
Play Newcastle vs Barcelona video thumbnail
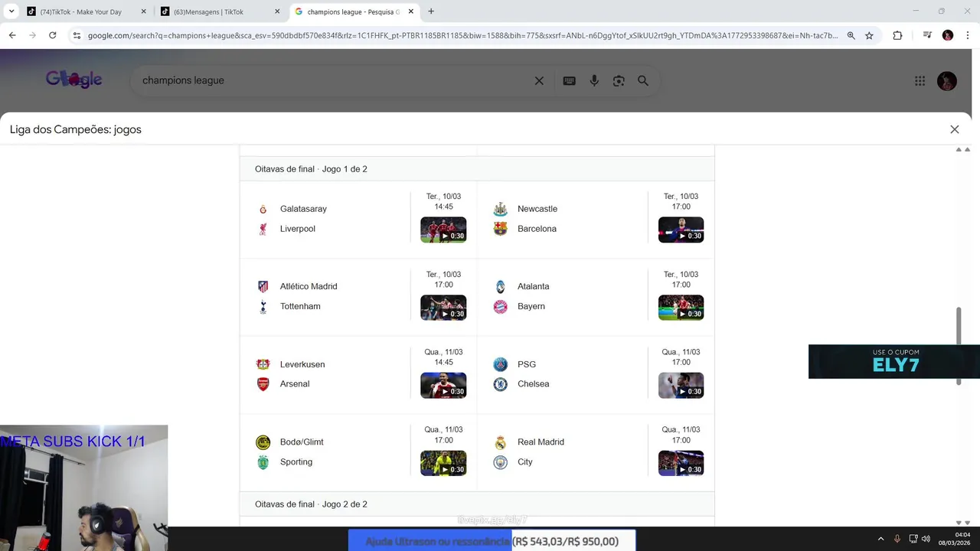click(x=681, y=230)
